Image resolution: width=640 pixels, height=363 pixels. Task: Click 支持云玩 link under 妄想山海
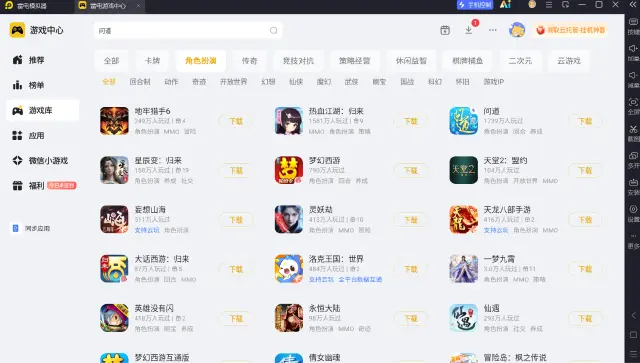click(x=147, y=230)
